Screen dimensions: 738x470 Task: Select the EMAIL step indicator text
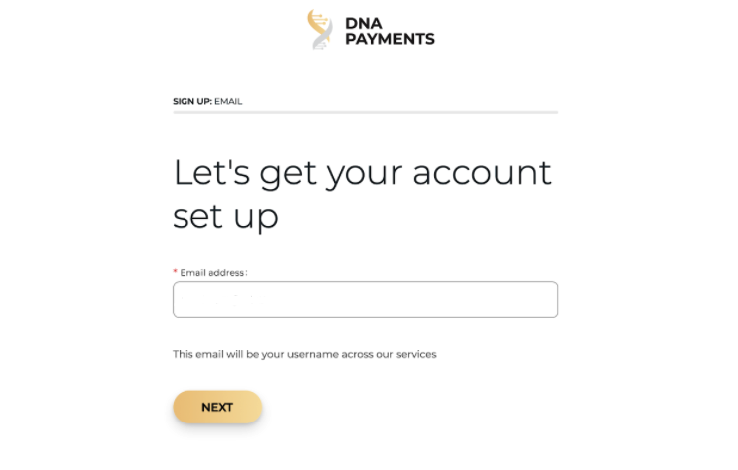point(228,101)
